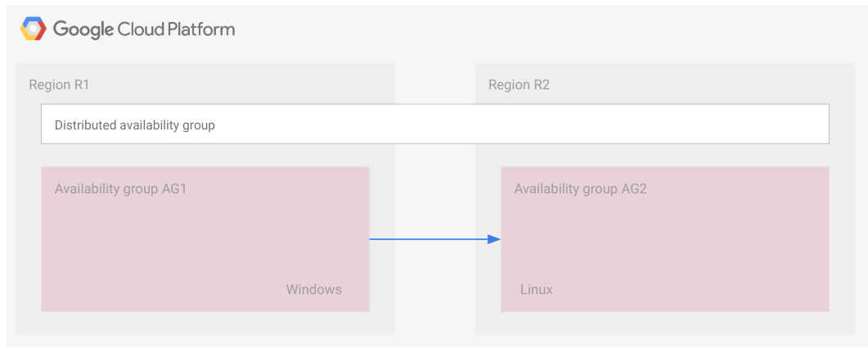Select the Linux label in AG2

[x=537, y=289]
